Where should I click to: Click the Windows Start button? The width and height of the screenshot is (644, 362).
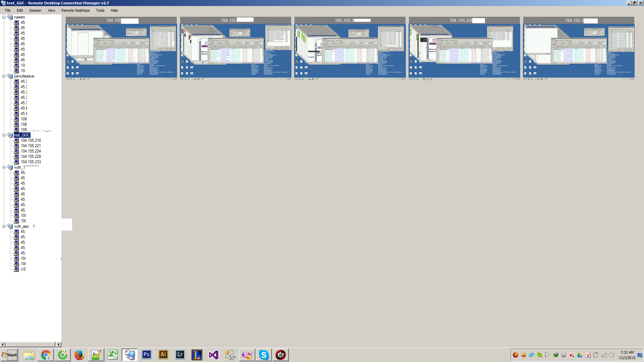[9, 355]
